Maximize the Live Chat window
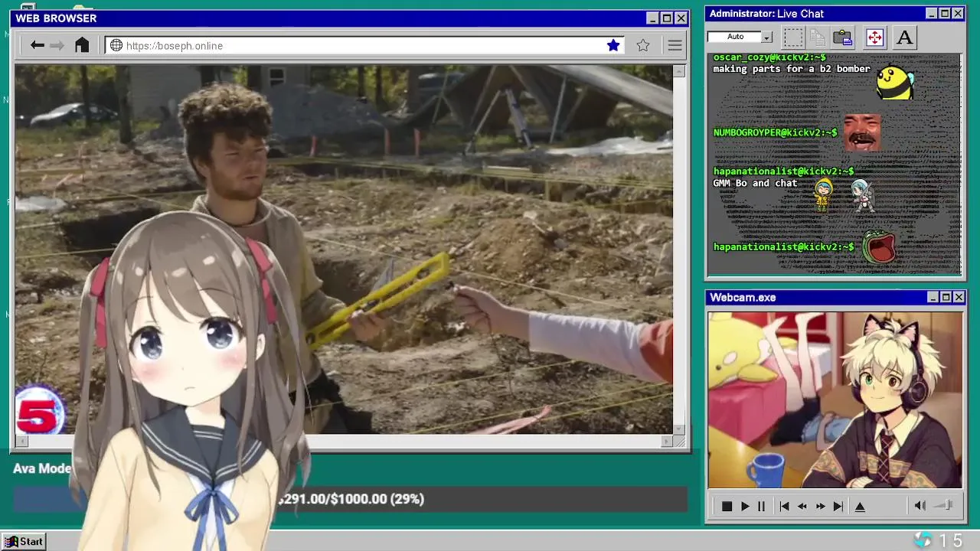The width and height of the screenshot is (980, 551). pyautogui.click(x=945, y=14)
